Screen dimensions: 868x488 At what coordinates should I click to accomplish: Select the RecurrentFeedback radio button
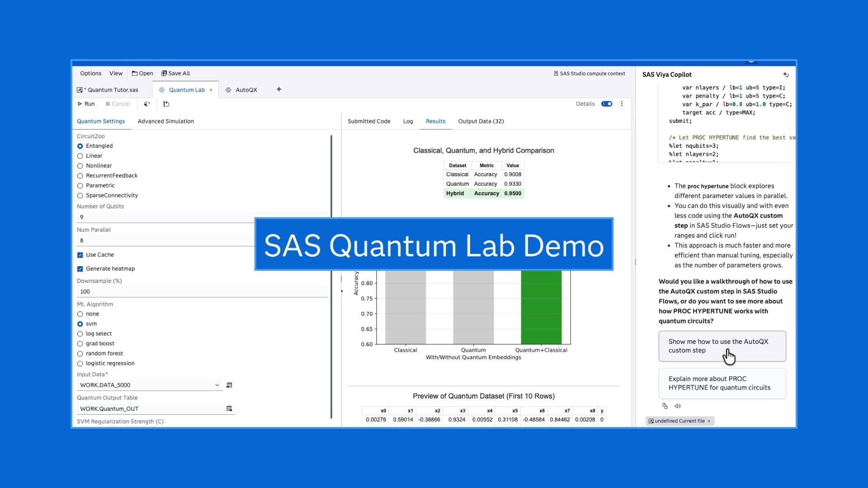(x=80, y=176)
